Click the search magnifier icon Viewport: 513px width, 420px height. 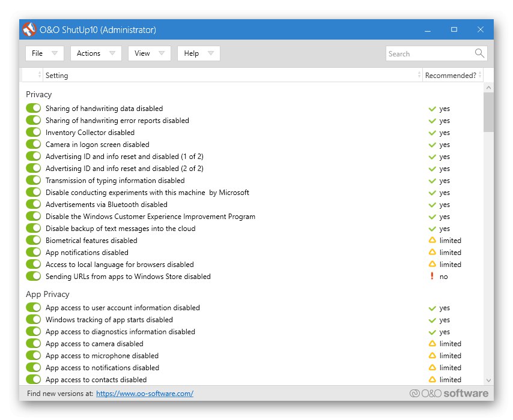[479, 53]
